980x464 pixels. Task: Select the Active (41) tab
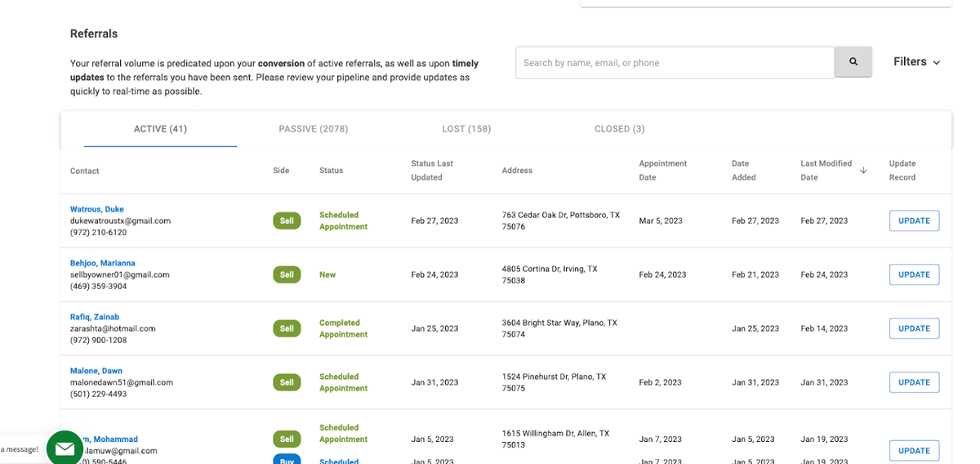click(x=160, y=129)
